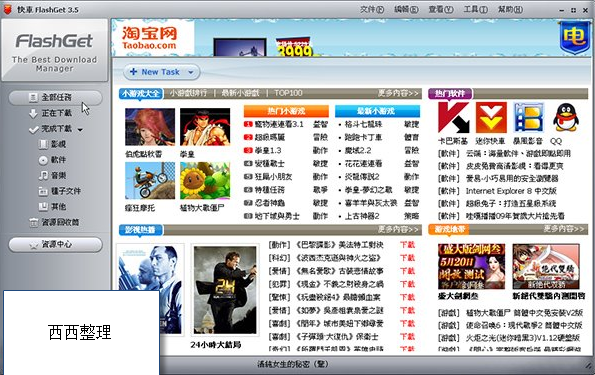The image size is (595, 375).
Task: Select 全部任務 in the sidebar
Action: coord(55,98)
